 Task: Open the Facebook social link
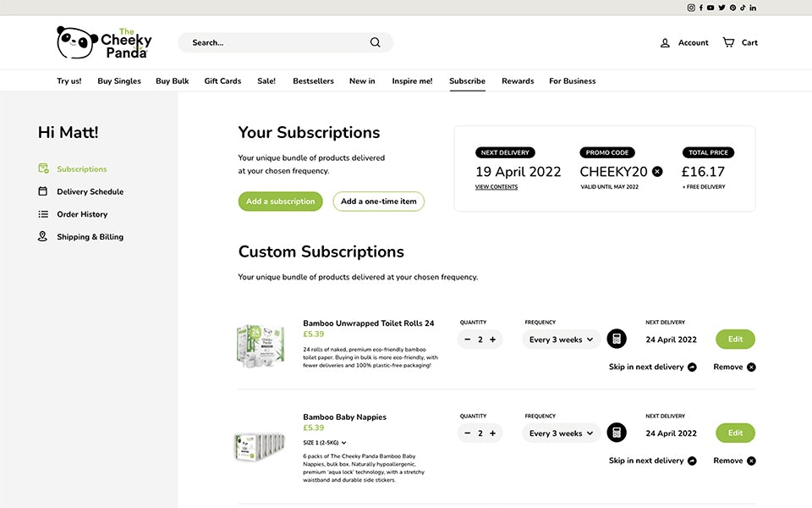point(701,8)
